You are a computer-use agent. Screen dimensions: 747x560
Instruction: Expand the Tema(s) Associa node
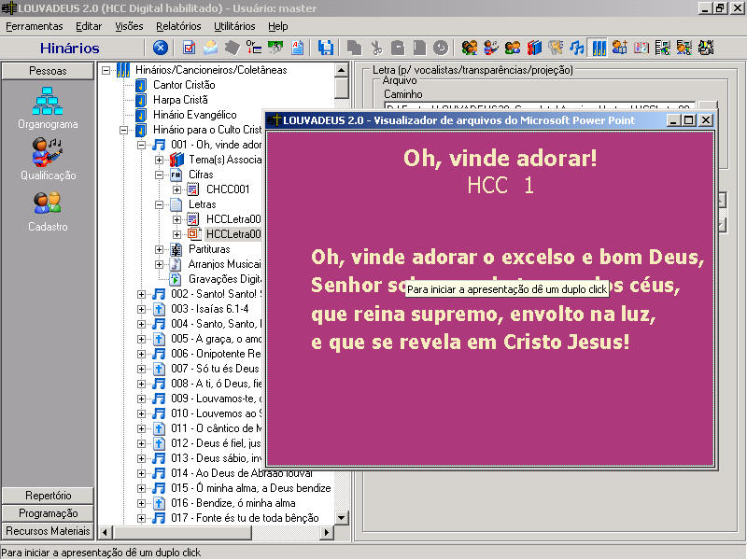[x=159, y=160]
